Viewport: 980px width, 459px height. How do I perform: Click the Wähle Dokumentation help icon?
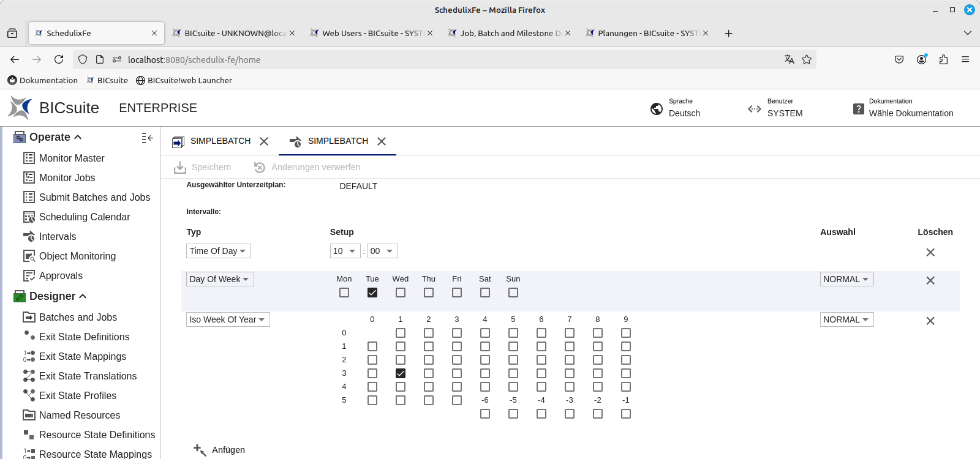pyautogui.click(x=859, y=109)
